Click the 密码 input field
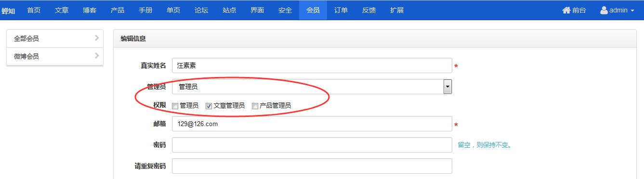644x179 pixels. pyautogui.click(x=312, y=145)
